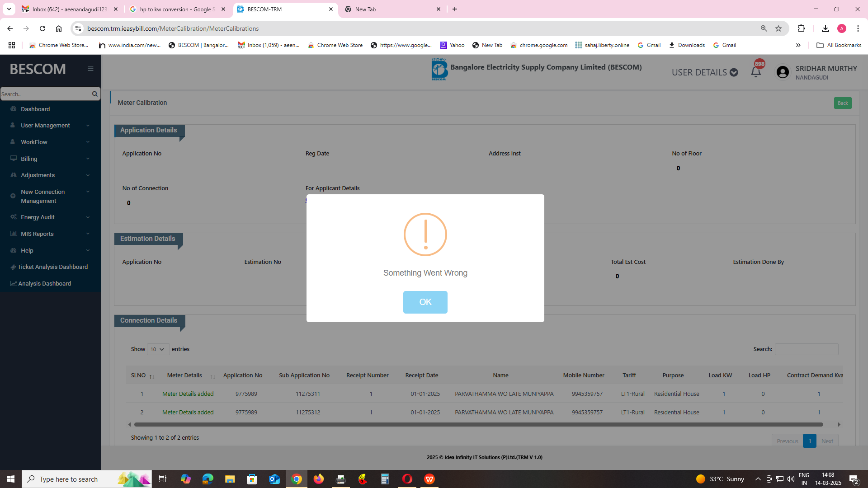The image size is (868, 488).
Task: Click application number 9775989 in row 1
Action: pos(246,394)
